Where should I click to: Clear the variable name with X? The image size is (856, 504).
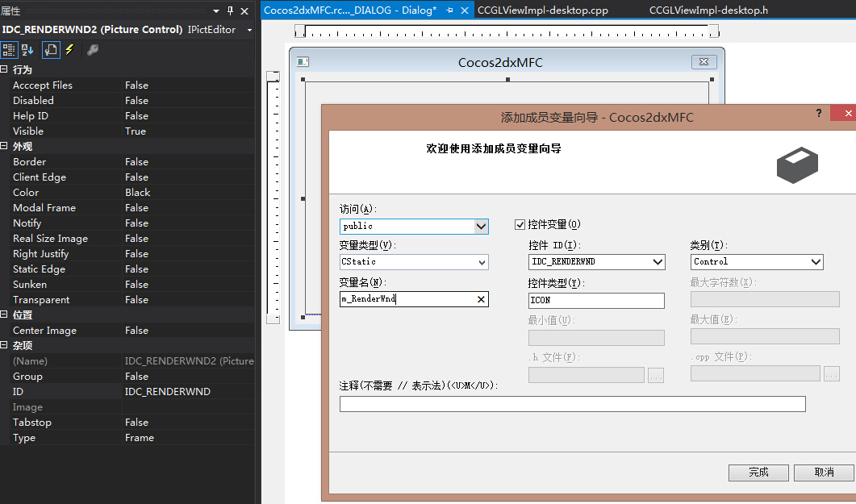tap(481, 299)
